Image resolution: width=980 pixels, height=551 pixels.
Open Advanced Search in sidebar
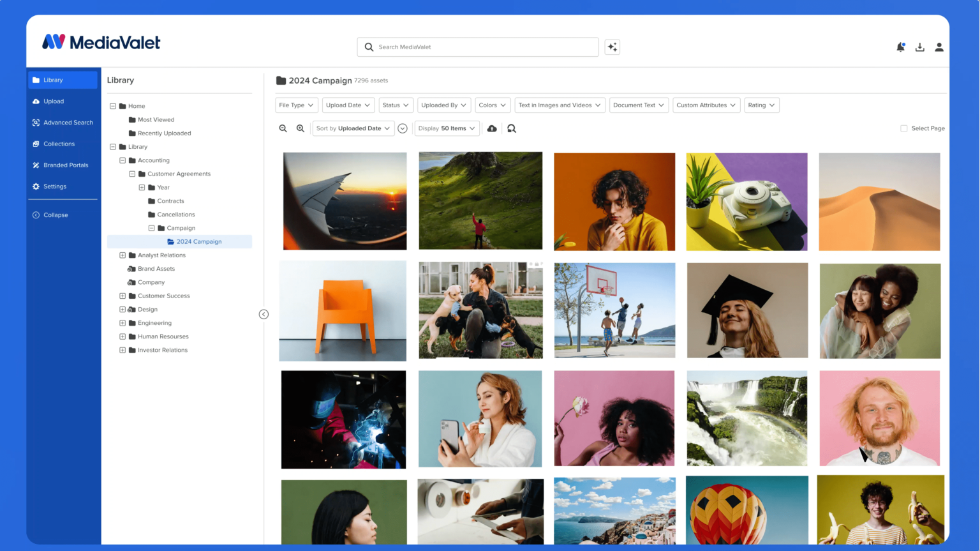click(68, 123)
